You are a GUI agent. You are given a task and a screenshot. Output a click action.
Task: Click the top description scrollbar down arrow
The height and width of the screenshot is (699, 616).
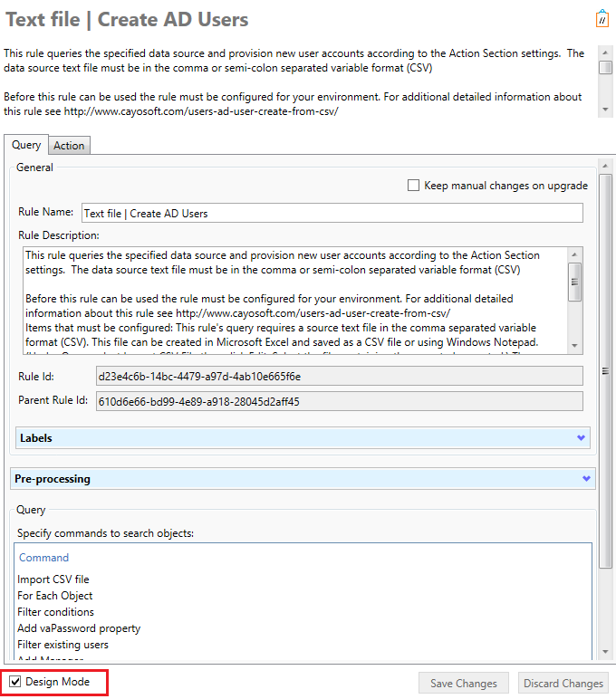(605, 110)
